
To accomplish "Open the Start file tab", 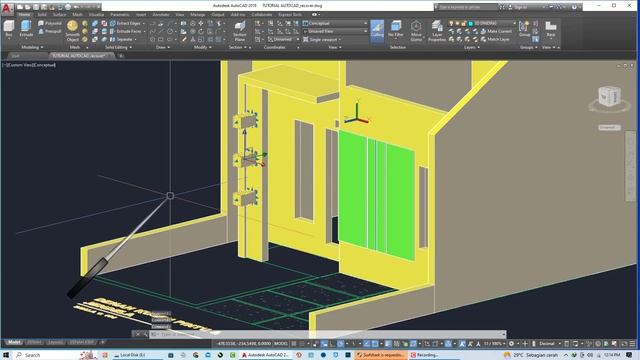I will click(x=16, y=56).
